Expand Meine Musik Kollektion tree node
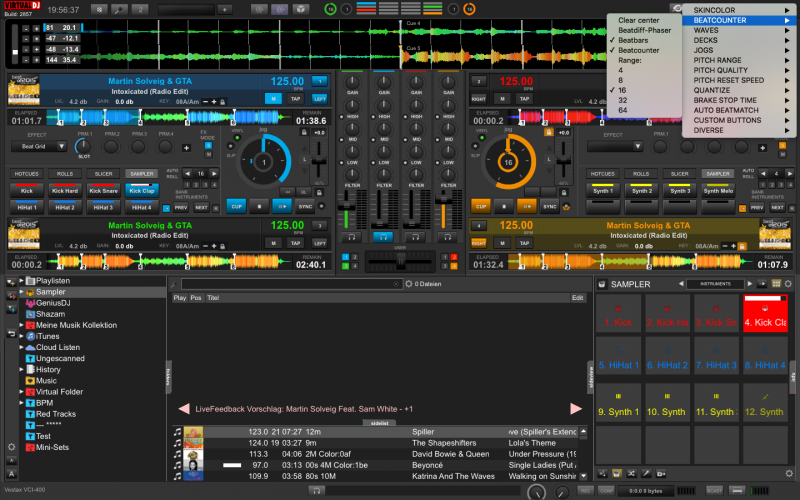800x500 pixels. point(21,324)
